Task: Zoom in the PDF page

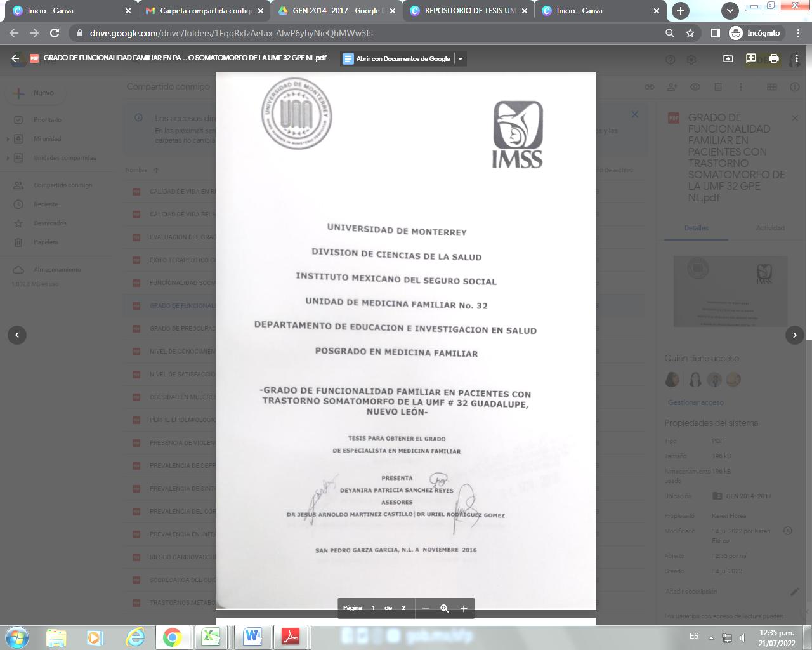Action: coord(464,608)
